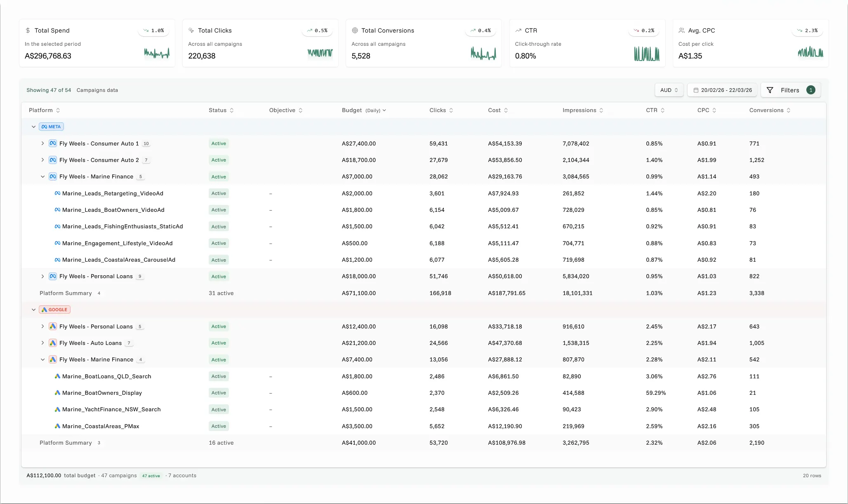Click count badge 10 on Consumer Auto 1

pyautogui.click(x=146, y=143)
